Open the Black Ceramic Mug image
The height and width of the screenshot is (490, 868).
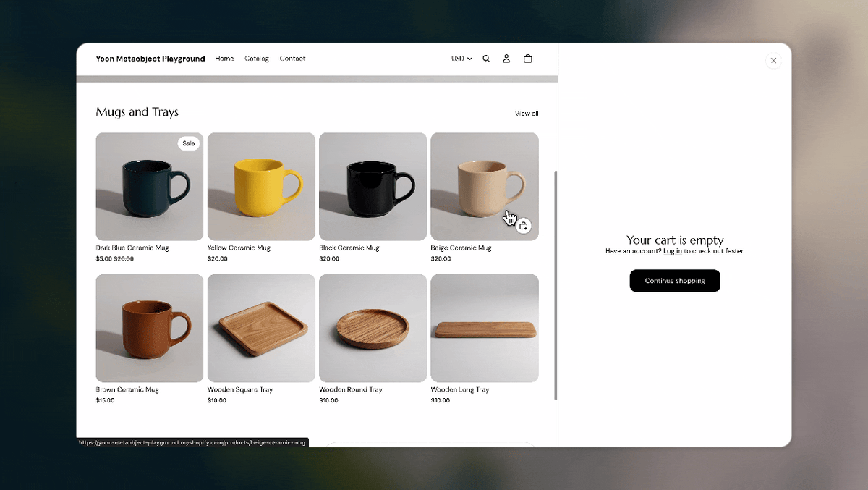click(373, 187)
